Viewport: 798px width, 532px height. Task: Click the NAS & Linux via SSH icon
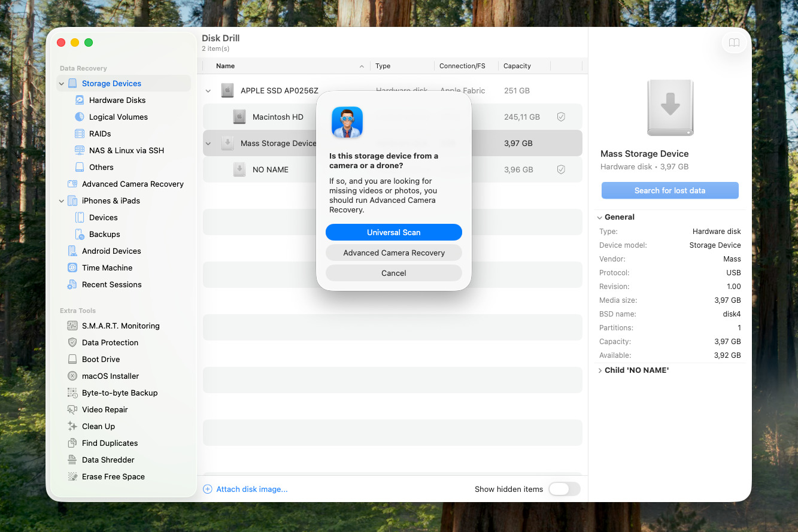(80, 150)
